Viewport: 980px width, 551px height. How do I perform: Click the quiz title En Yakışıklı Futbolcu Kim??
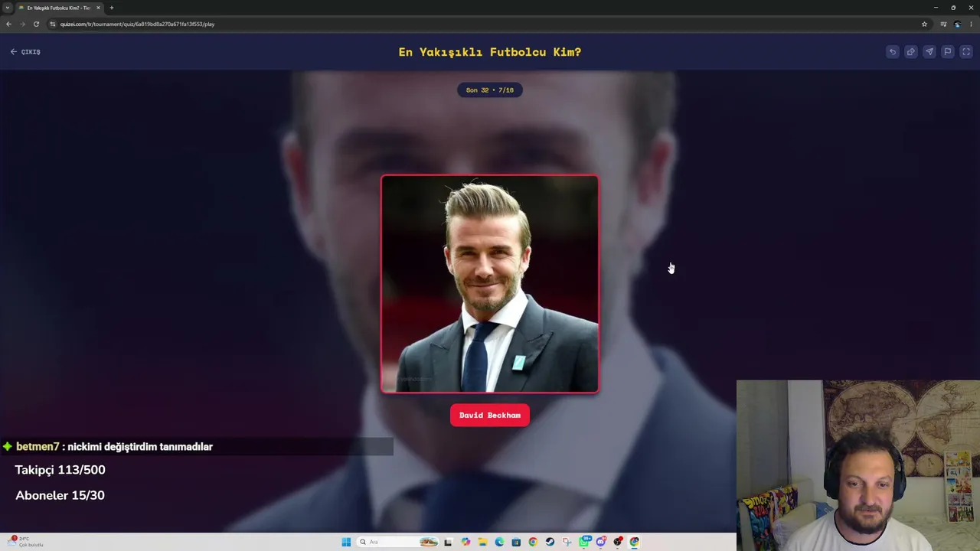490,52
